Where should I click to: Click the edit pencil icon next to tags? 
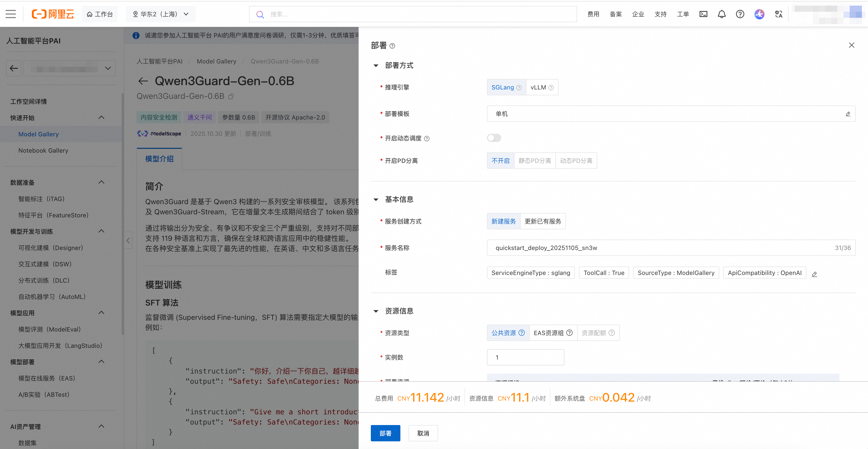click(815, 274)
